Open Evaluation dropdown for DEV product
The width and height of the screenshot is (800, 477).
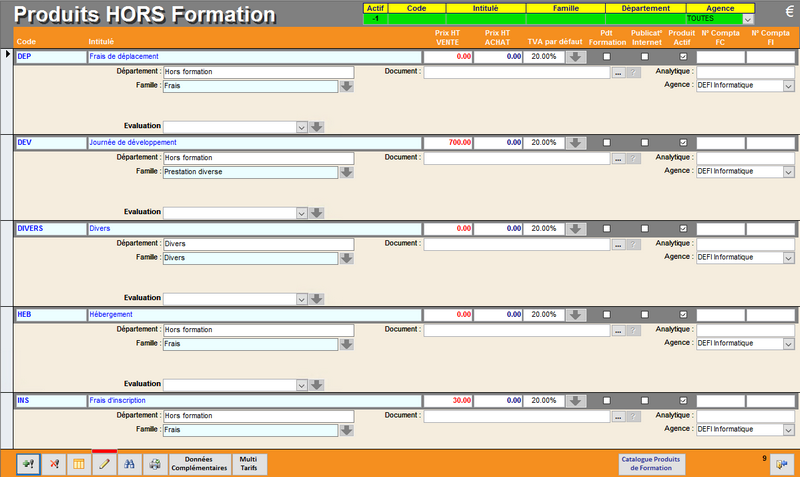(x=301, y=213)
